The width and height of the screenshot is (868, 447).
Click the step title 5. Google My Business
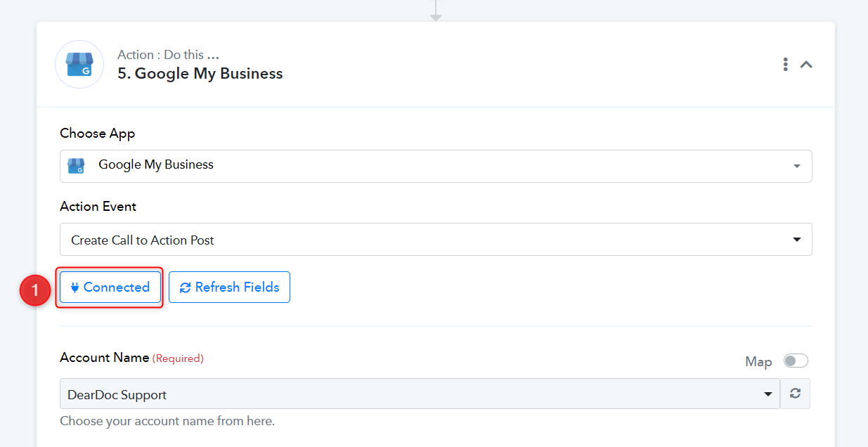pos(200,74)
